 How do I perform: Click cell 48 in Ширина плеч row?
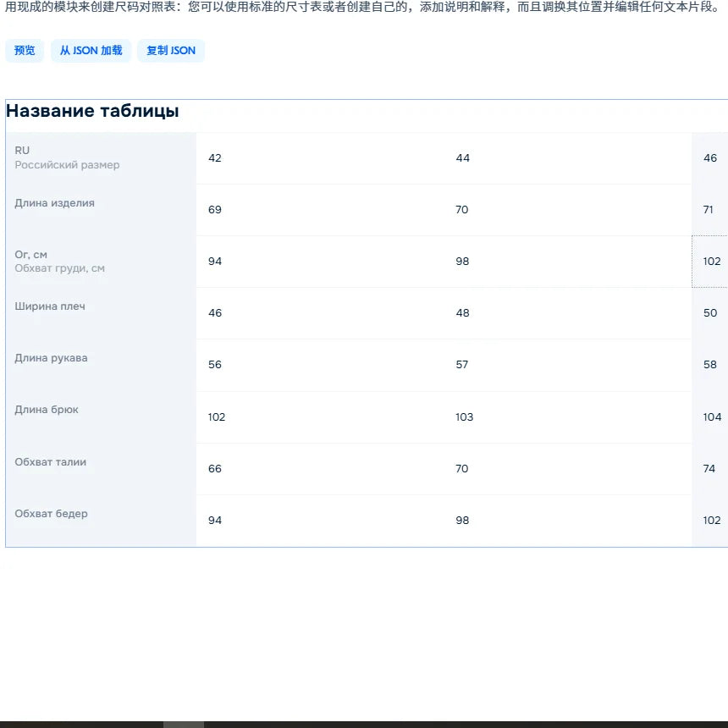pyautogui.click(x=568, y=313)
